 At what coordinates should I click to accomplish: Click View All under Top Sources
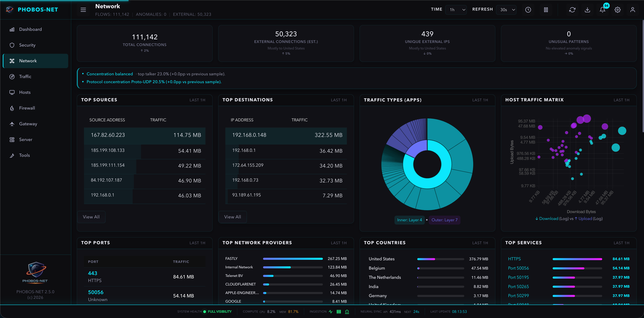tap(91, 217)
